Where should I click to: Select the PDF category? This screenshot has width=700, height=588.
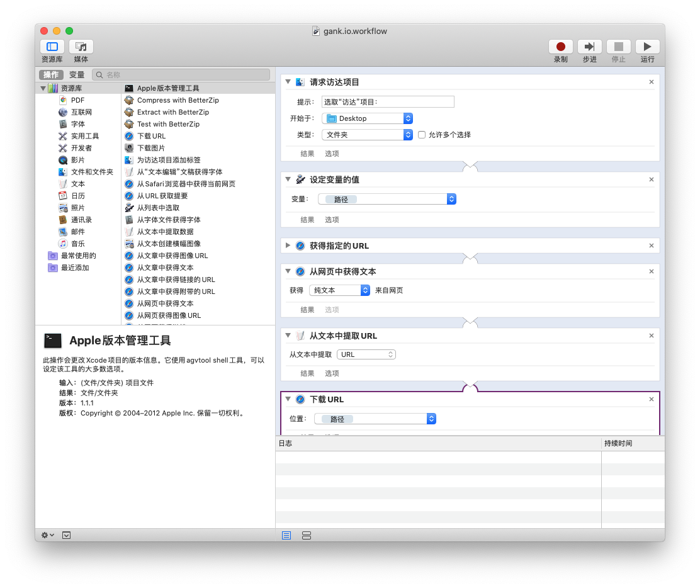77,100
